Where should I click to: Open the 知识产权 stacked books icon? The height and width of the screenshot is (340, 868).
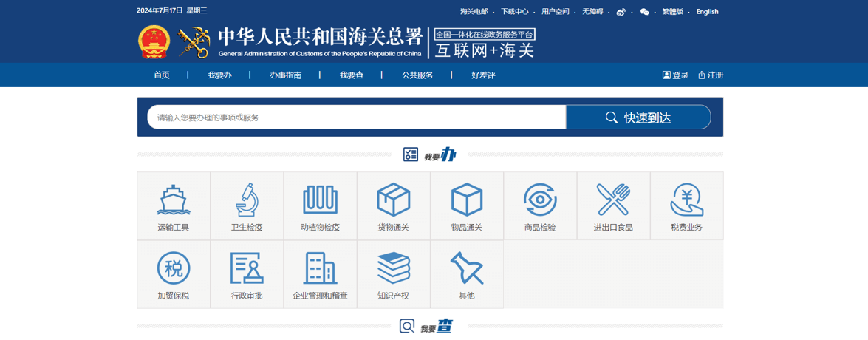click(x=394, y=268)
